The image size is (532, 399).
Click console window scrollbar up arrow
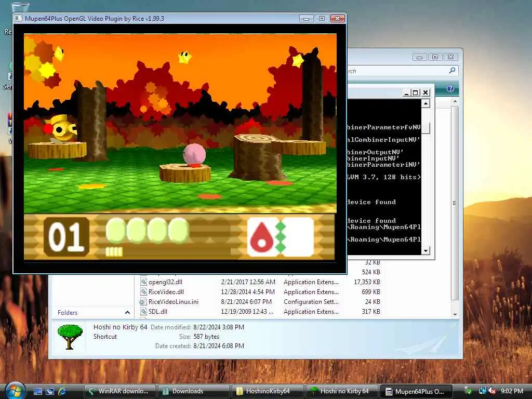pos(425,103)
